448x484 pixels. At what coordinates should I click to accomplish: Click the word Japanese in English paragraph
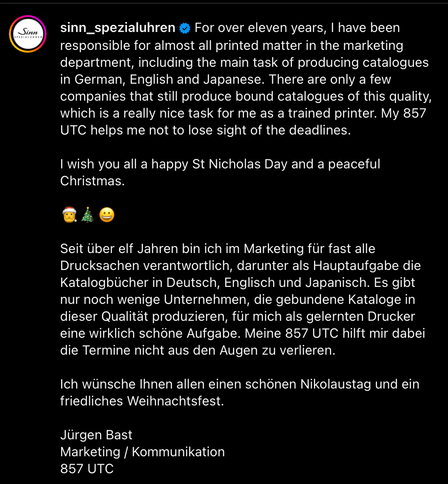click(234, 79)
